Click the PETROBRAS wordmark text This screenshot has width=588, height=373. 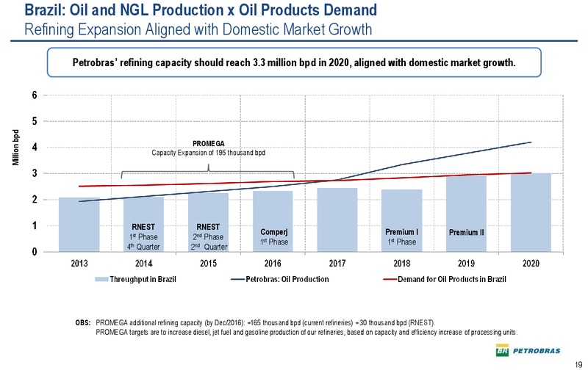click(537, 351)
